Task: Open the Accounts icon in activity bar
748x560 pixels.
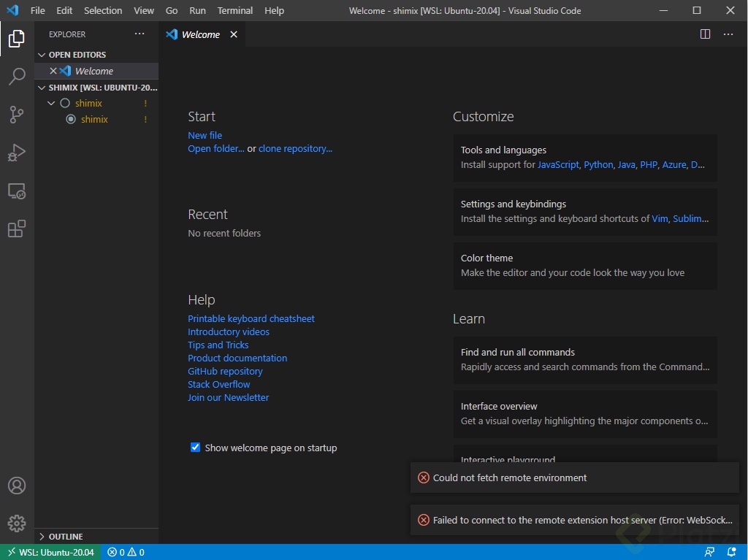Action: tap(17, 486)
